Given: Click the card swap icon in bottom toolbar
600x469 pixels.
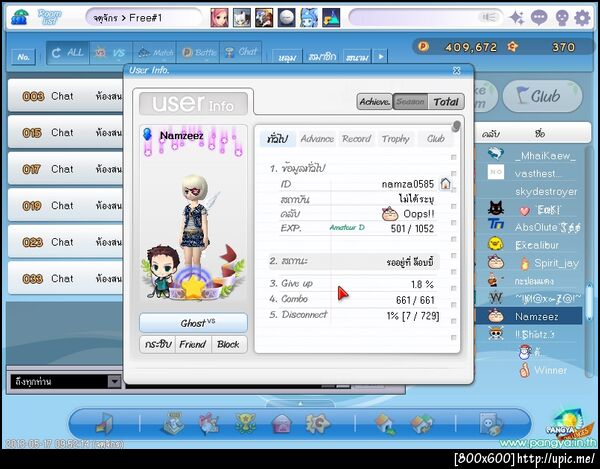Looking at the screenshot, I should [x=421, y=424].
